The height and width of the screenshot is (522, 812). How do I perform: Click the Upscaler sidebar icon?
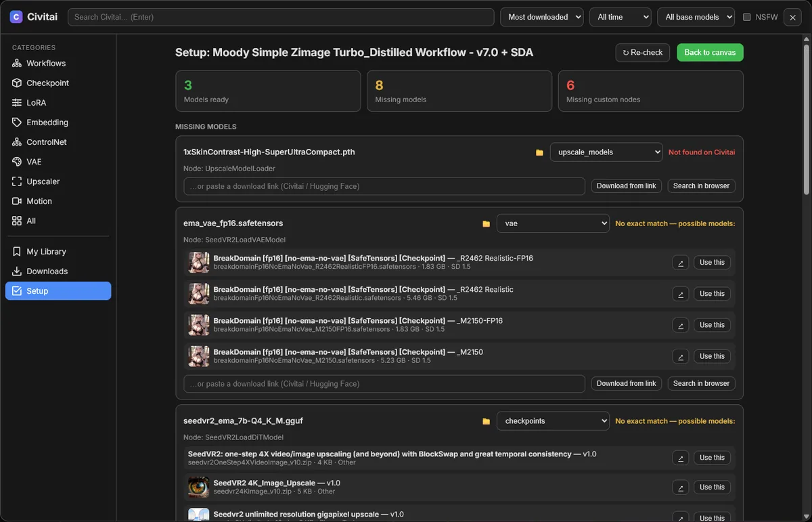[x=17, y=181]
